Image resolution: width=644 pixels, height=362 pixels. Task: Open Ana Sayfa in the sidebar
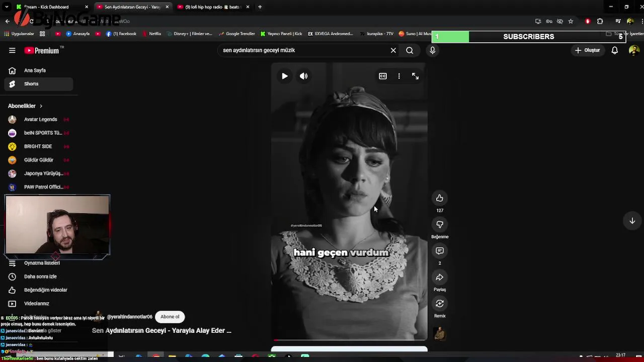(x=39, y=70)
